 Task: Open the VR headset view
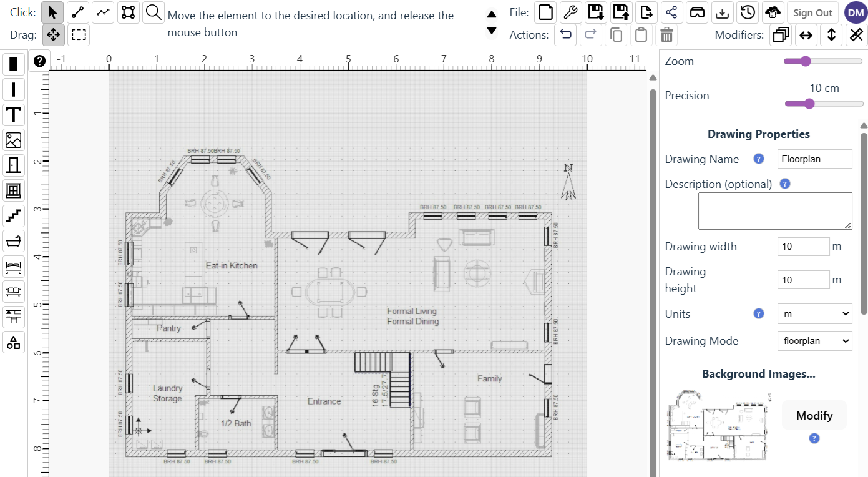[x=696, y=12]
